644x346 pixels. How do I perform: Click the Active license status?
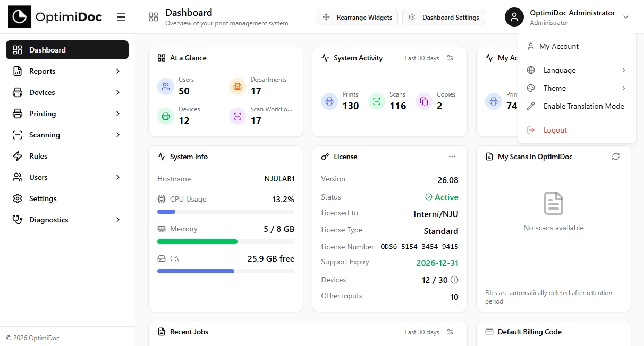[442, 197]
